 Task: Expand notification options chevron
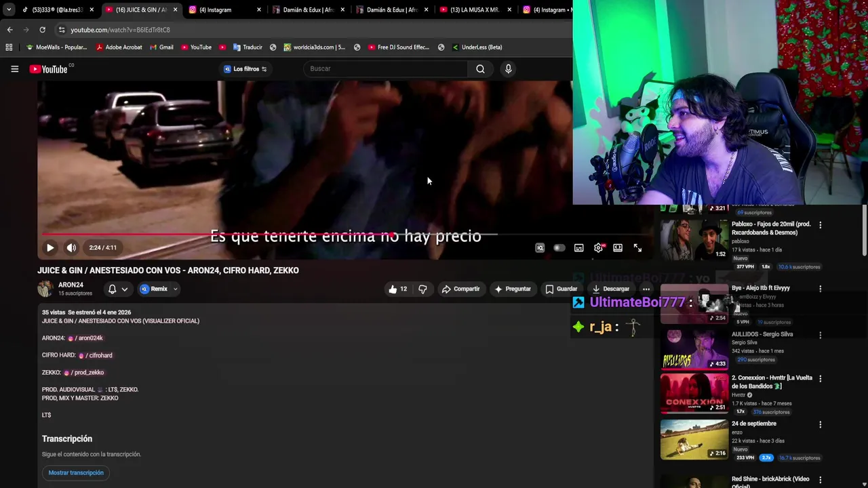124,289
